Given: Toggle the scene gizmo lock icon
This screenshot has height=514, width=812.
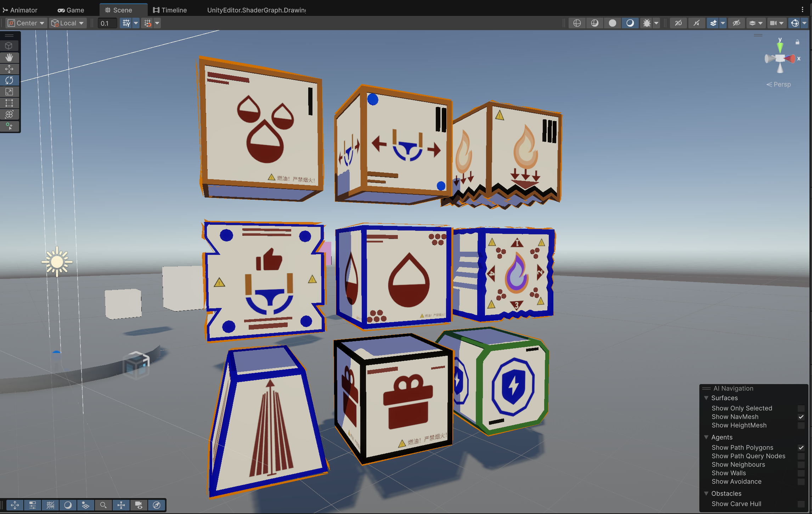Looking at the screenshot, I should [797, 42].
